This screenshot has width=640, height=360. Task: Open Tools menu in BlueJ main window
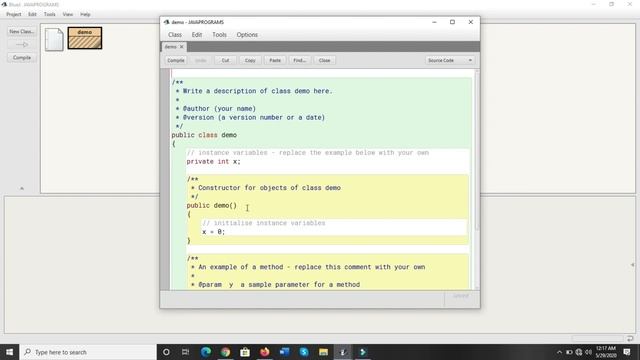[49, 14]
